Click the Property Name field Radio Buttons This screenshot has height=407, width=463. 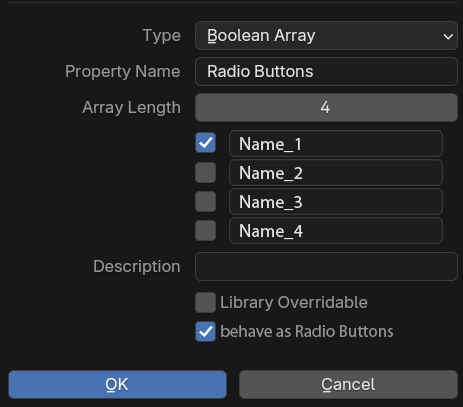click(326, 71)
